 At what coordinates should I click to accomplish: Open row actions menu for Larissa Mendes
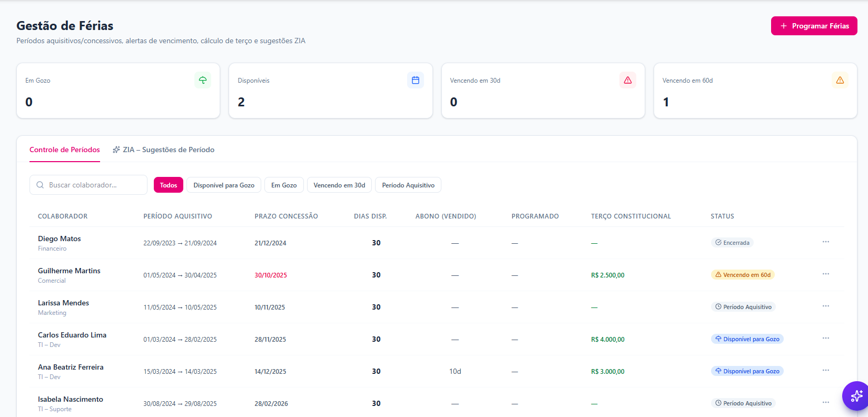click(x=826, y=306)
